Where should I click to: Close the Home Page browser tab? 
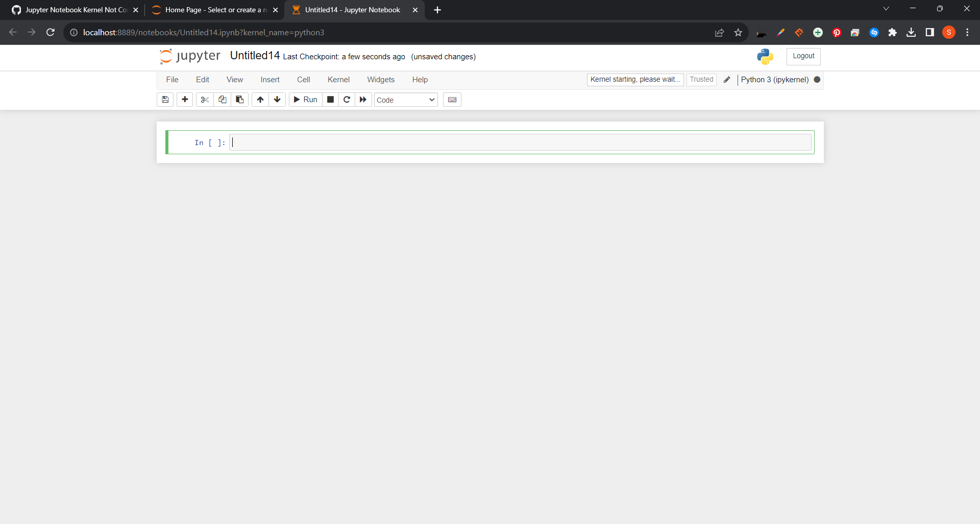pyautogui.click(x=275, y=10)
